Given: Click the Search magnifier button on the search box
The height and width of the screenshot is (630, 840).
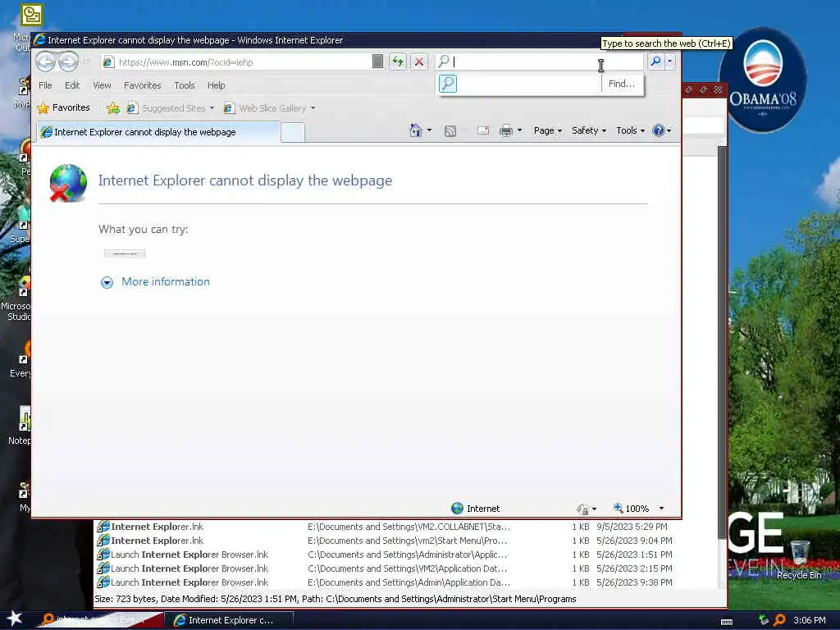Looking at the screenshot, I should [x=655, y=62].
